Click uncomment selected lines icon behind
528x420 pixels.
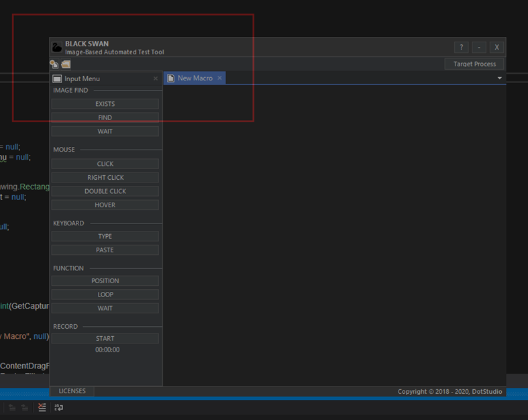point(42,407)
